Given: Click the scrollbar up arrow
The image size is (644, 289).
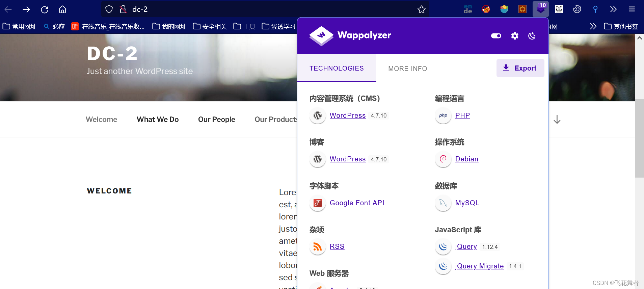Looking at the screenshot, I should (640, 38).
